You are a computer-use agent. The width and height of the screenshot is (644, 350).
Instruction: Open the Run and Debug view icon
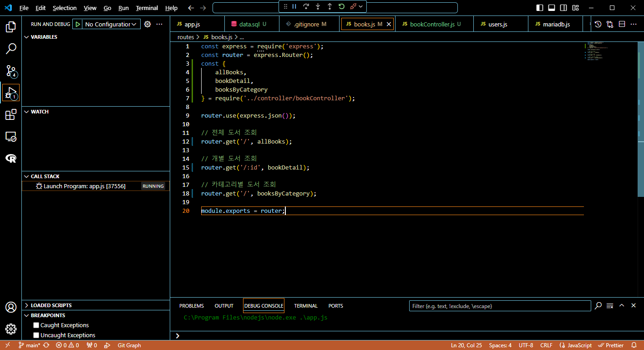pyautogui.click(x=11, y=93)
